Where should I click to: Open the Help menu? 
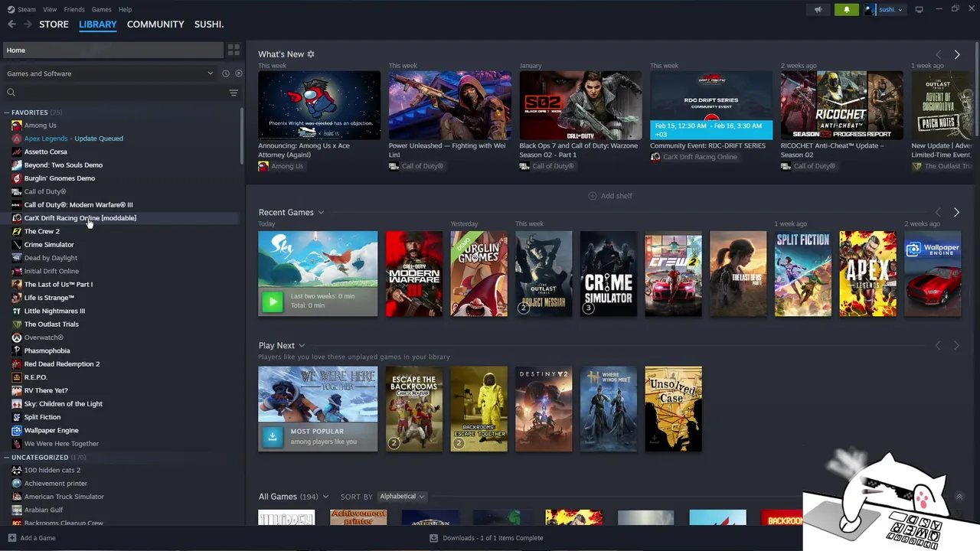pos(125,9)
